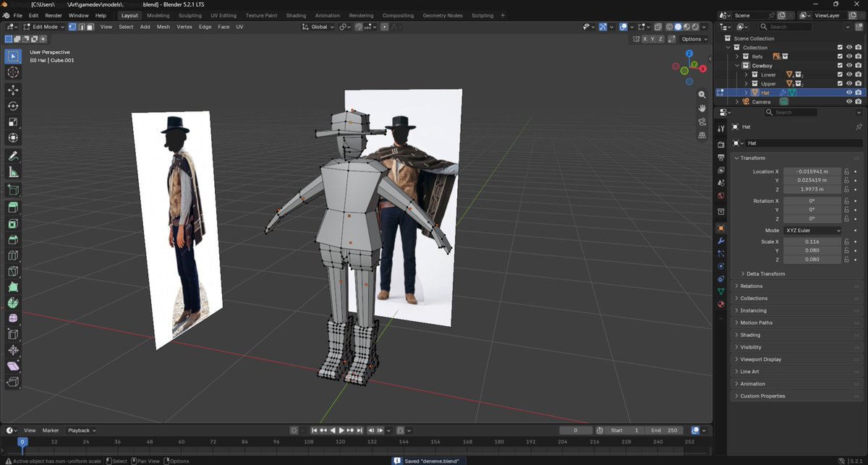Expand the Relations panel
This screenshot has width=868, height=465.
coord(751,286)
